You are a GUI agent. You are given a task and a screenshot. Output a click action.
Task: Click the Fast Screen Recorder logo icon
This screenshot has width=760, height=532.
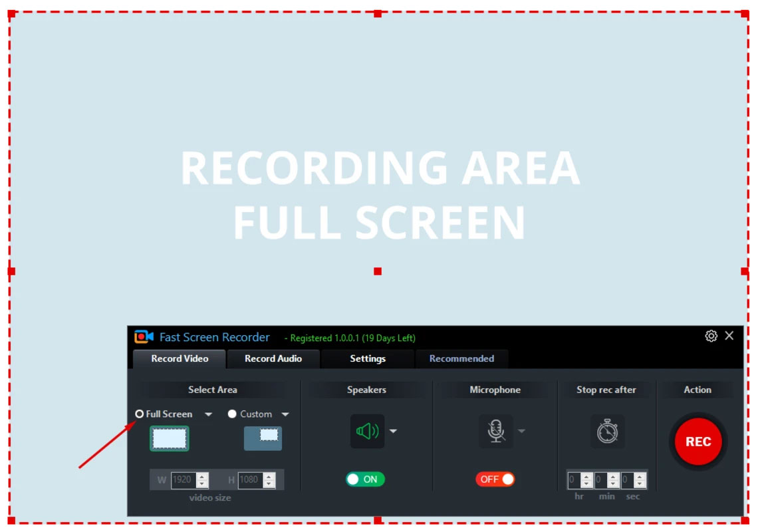tap(144, 336)
